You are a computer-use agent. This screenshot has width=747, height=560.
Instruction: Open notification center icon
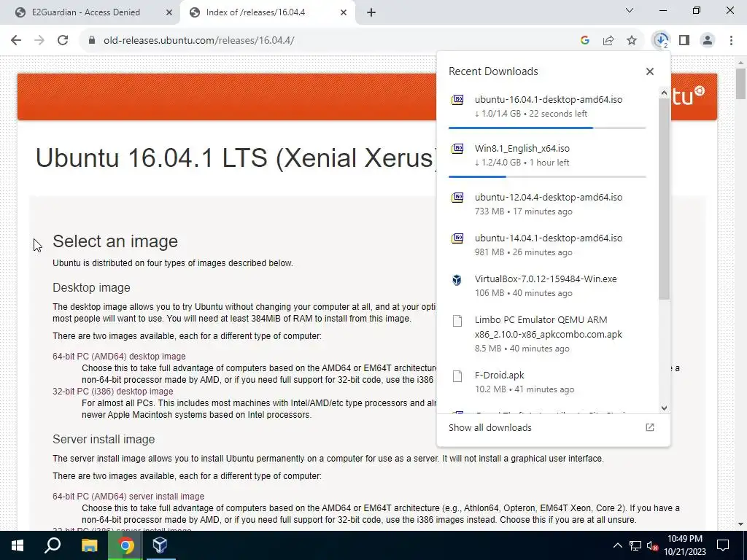(x=723, y=545)
